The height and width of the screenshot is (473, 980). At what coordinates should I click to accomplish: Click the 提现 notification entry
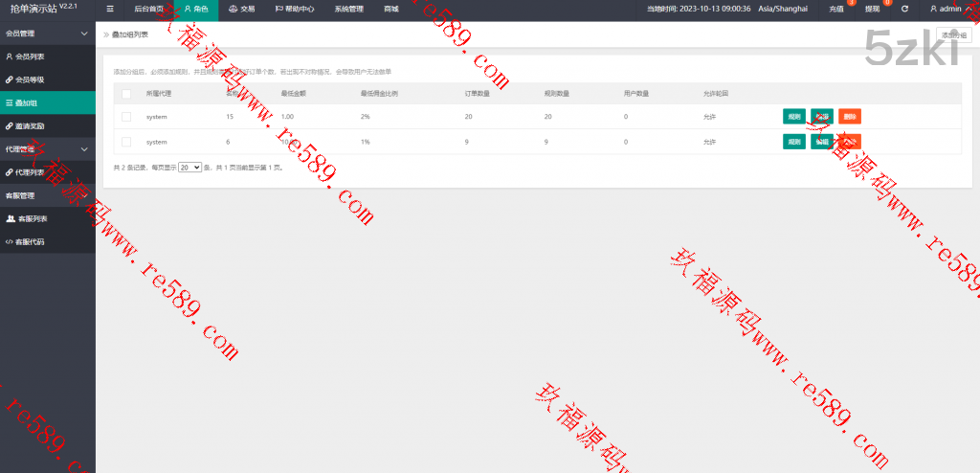872,10
